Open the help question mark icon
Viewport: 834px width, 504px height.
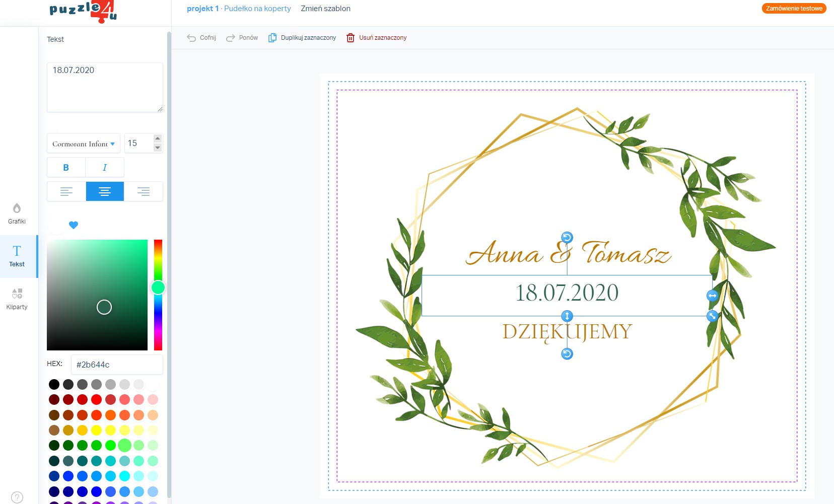click(17, 497)
